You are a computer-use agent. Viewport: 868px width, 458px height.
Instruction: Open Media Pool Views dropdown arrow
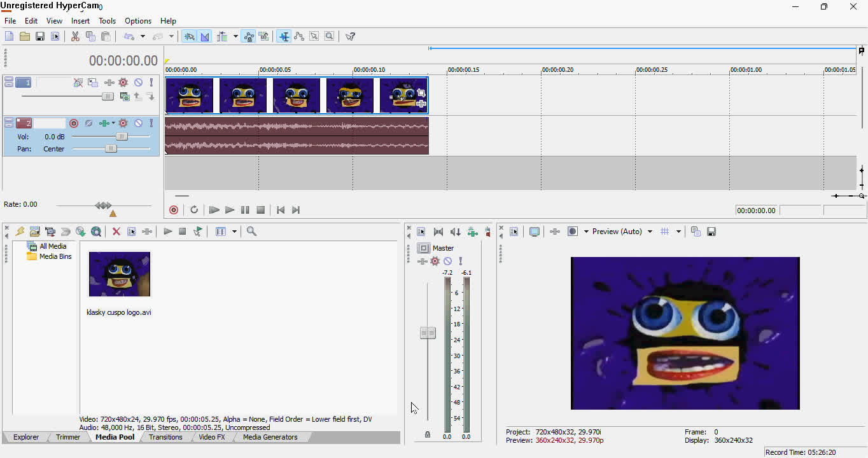pos(234,232)
